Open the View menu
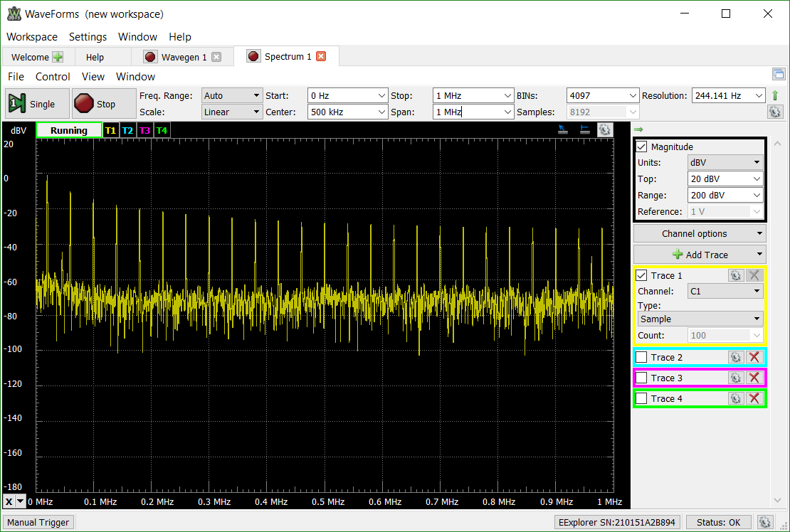This screenshot has height=532, width=790. coord(93,77)
